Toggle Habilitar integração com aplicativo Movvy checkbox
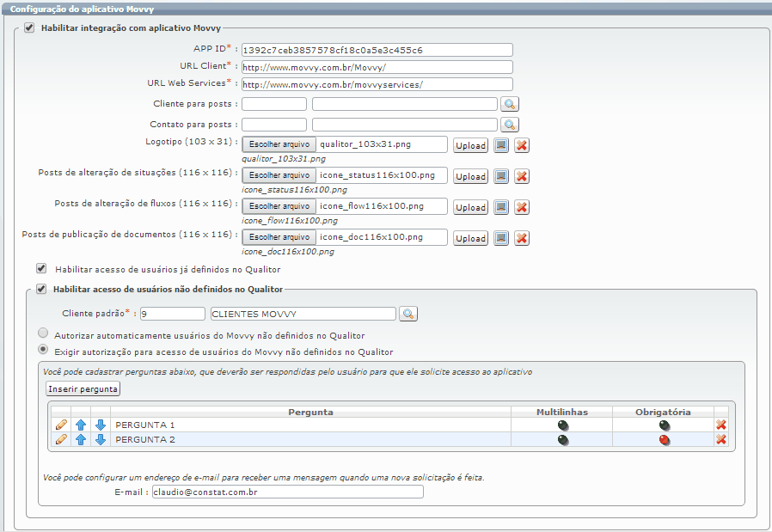 pyautogui.click(x=29, y=28)
